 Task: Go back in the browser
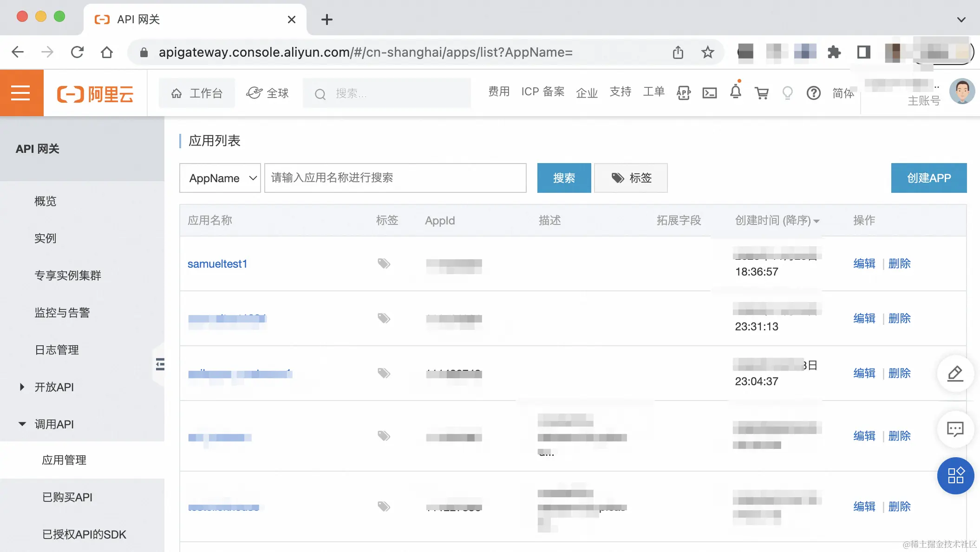point(18,52)
